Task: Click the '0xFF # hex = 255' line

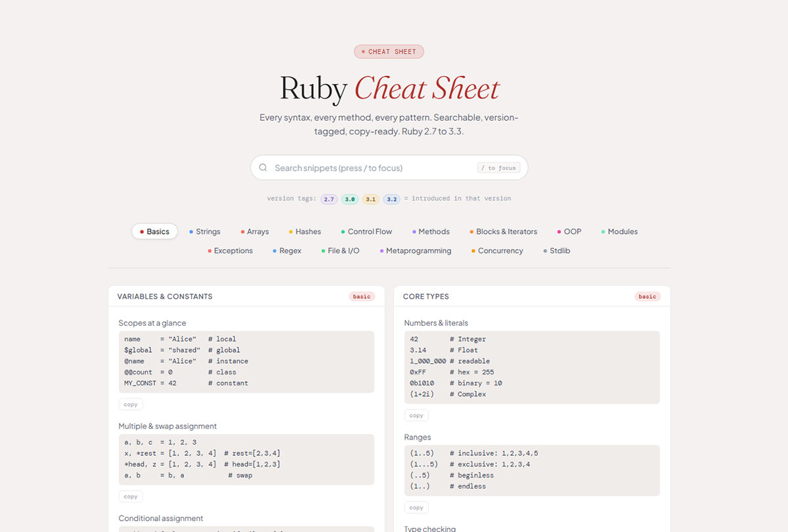Action: point(452,372)
